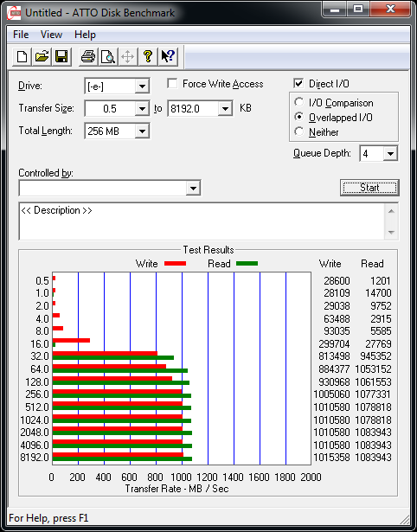Close the ATTO Disk Benchmark window
Image resolution: width=417 pixels, height=532 pixels.
(x=390, y=9)
